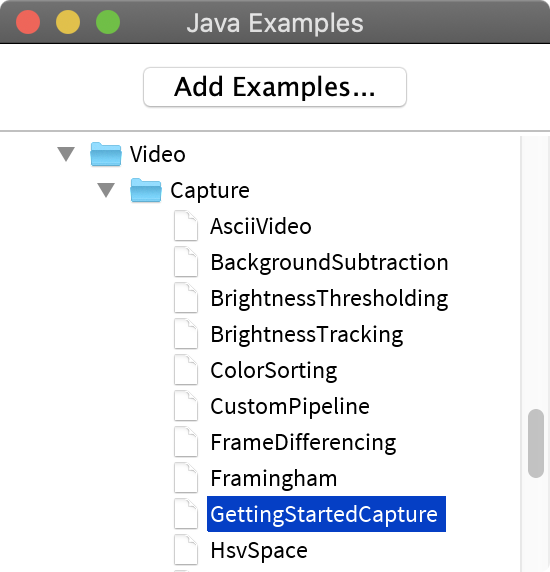Click the file icon beside AsciiVideo
This screenshot has height=572, width=550.
point(186,226)
